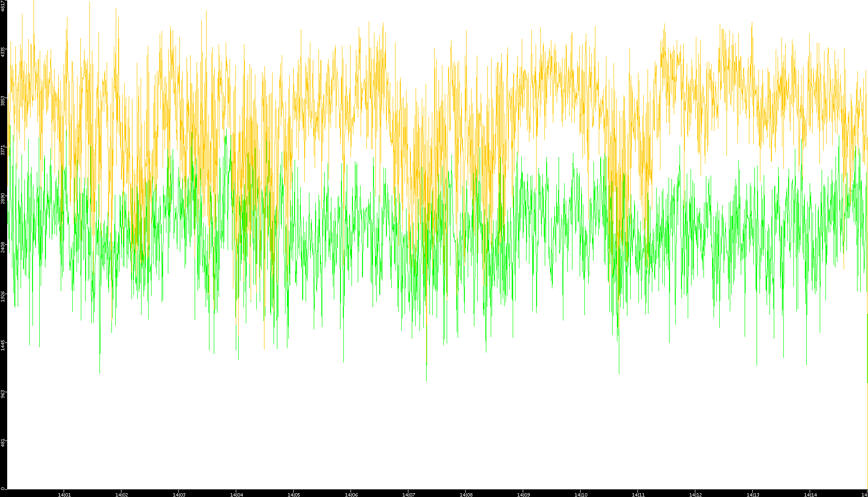Viewport: 868px width, 497px height.
Task: Pick the 14:10 time axis label
Action: point(581,495)
